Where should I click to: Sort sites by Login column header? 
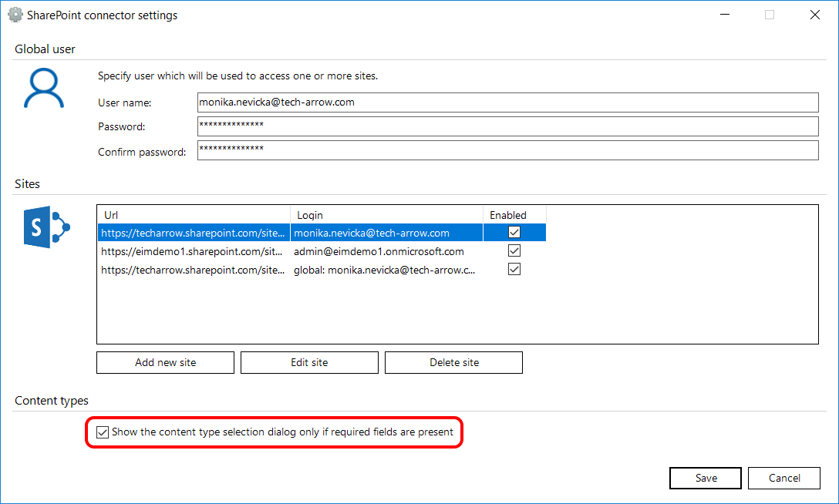(x=386, y=215)
